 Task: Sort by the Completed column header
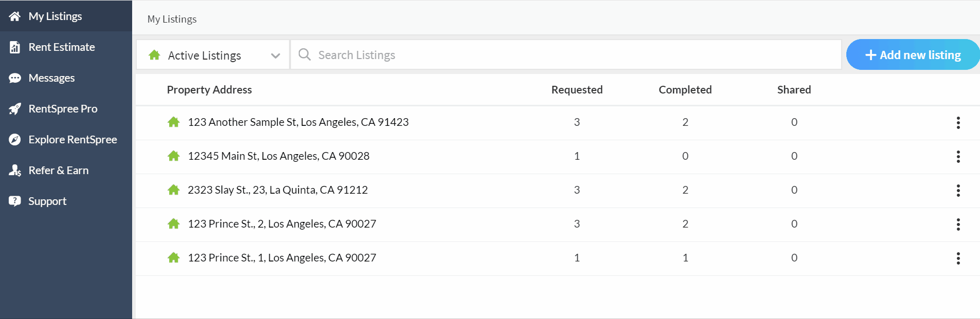[x=685, y=89]
